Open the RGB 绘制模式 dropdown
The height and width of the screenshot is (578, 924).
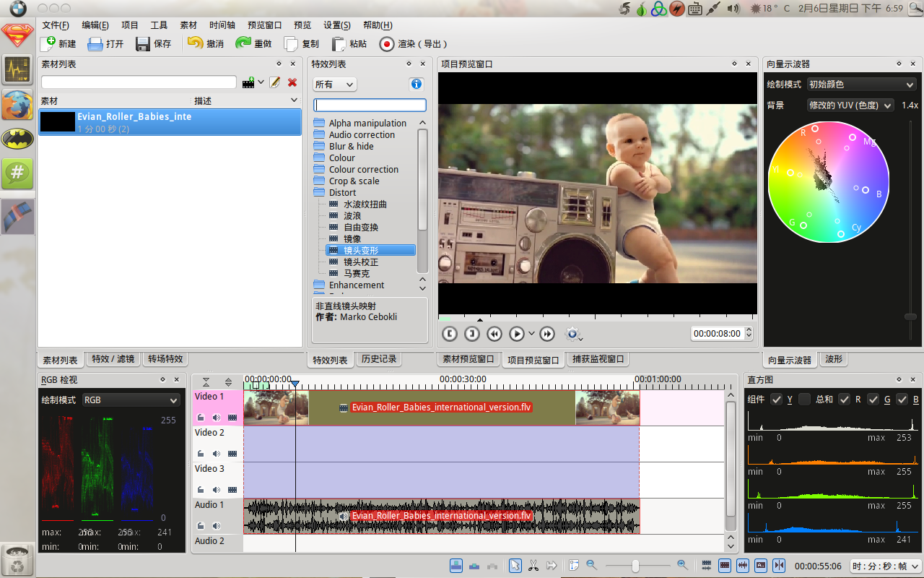point(131,400)
